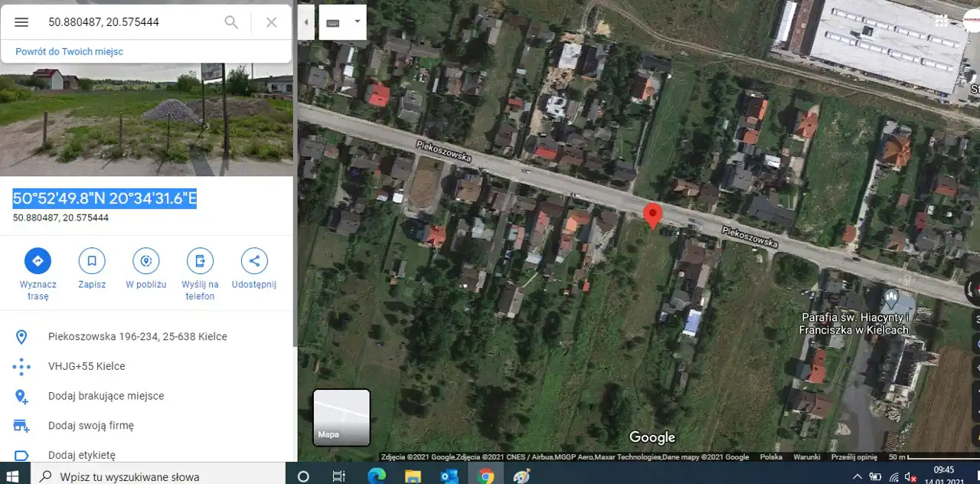Share the location with the Udostępnij icon
Image resolution: width=980 pixels, height=484 pixels.
[254, 261]
